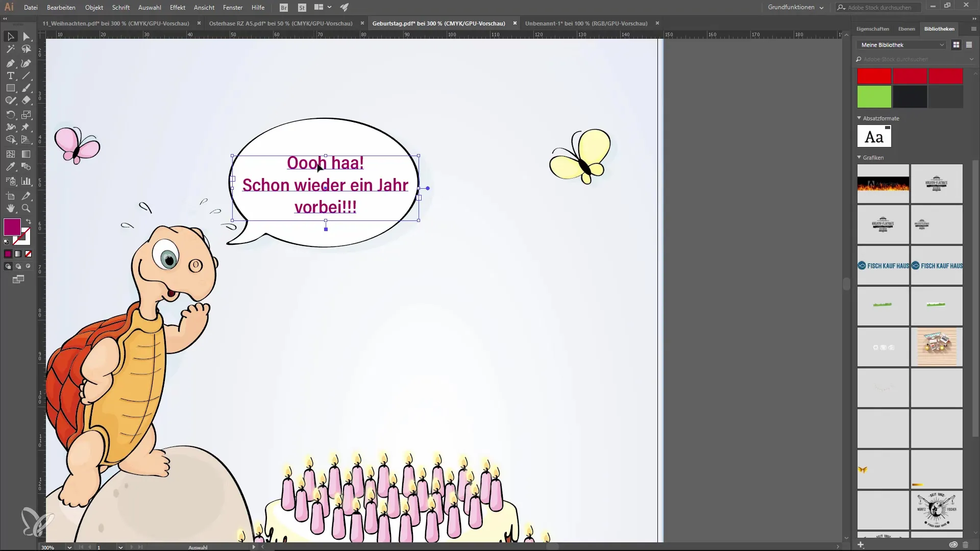Set paint mode to solid Color
The height and width of the screenshot is (551, 980).
coord(8,254)
